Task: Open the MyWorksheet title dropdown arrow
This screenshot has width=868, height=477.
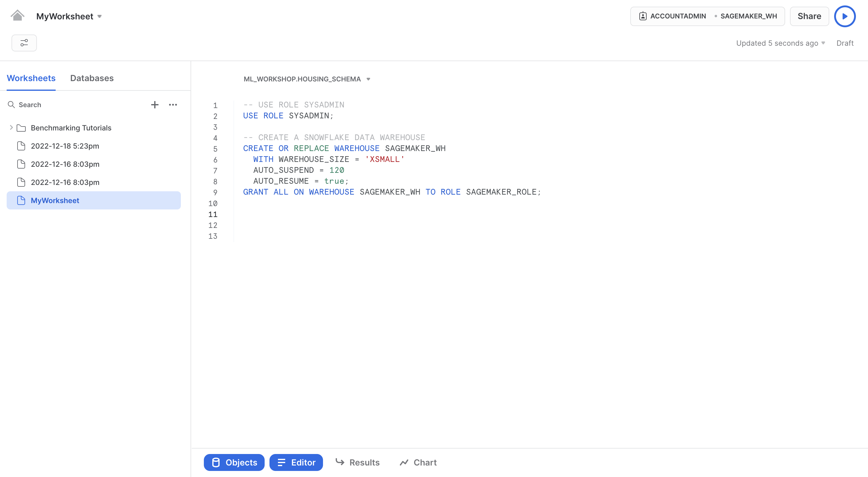Action: pos(100,17)
